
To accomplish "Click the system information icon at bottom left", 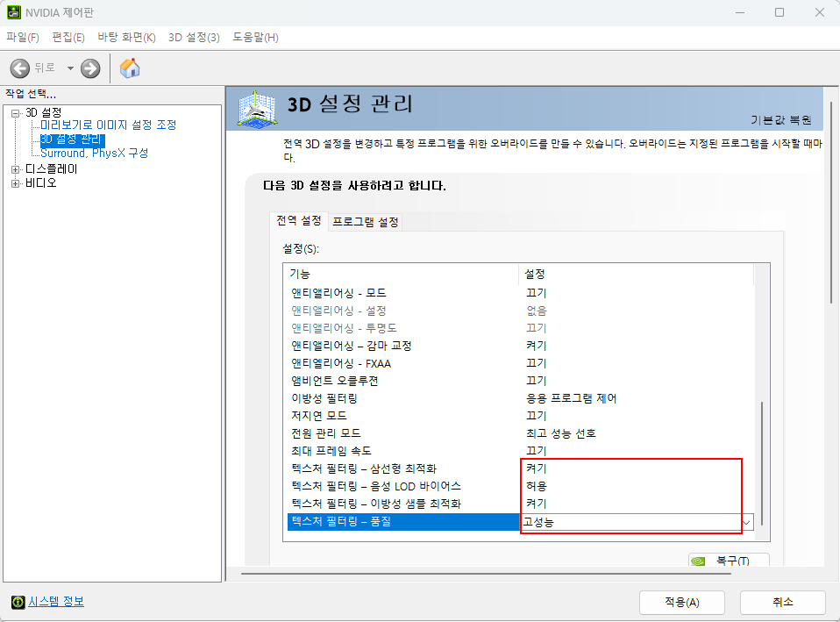I will (x=18, y=602).
